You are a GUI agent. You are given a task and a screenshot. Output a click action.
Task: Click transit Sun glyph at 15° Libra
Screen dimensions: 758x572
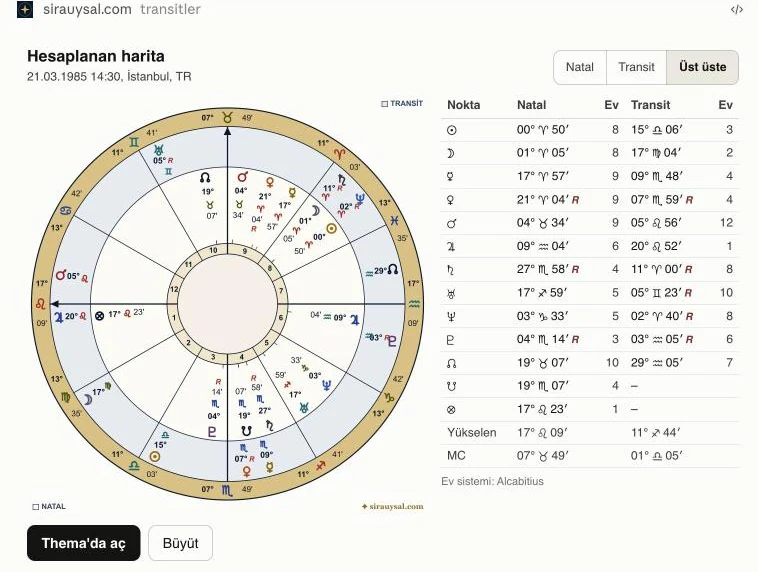155,456
